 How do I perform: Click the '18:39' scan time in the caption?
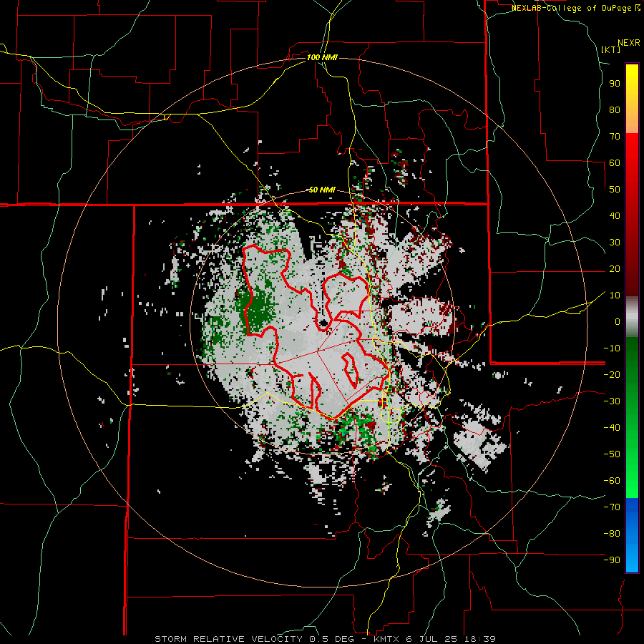pyautogui.click(x=479, y=639)
